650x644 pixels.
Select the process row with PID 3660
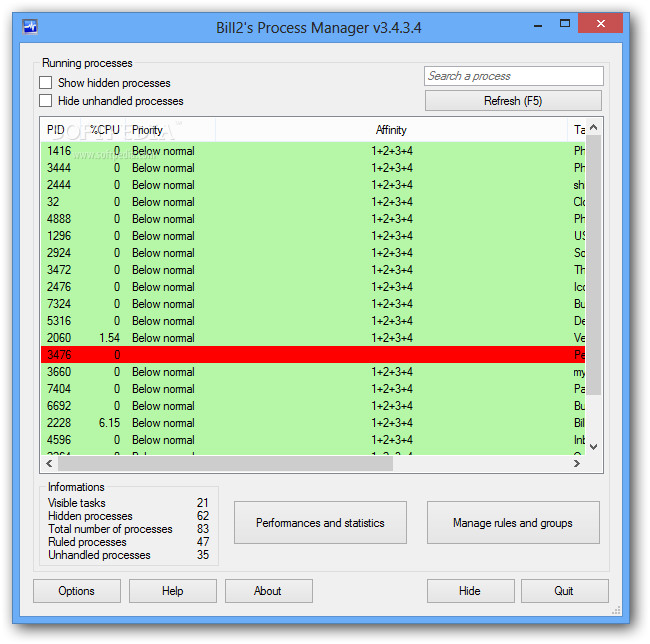313,372
